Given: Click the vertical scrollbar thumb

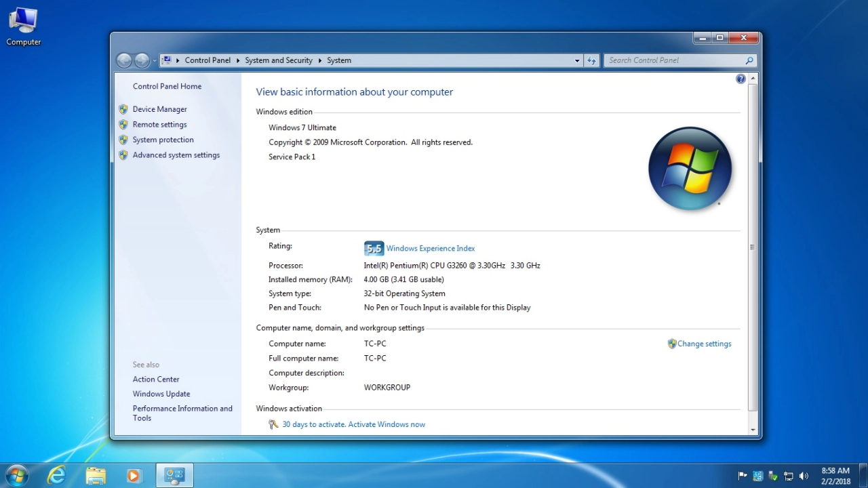Looking at the screenshot, I should click(x=753, y=247).
